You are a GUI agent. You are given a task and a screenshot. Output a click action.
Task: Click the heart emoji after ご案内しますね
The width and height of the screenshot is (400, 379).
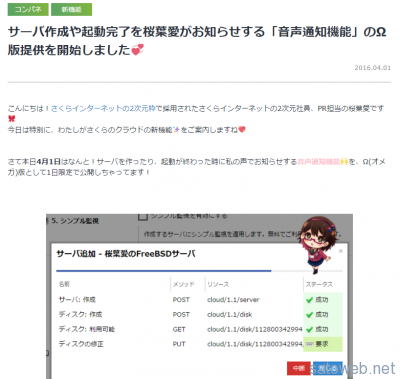tap(242, 129)
